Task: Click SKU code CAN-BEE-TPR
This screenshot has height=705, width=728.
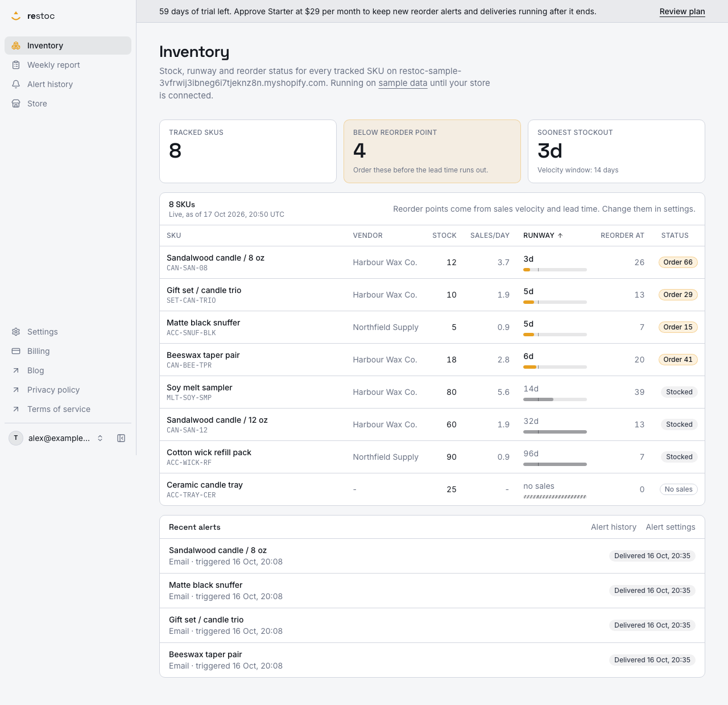Action: pos(189,365)
